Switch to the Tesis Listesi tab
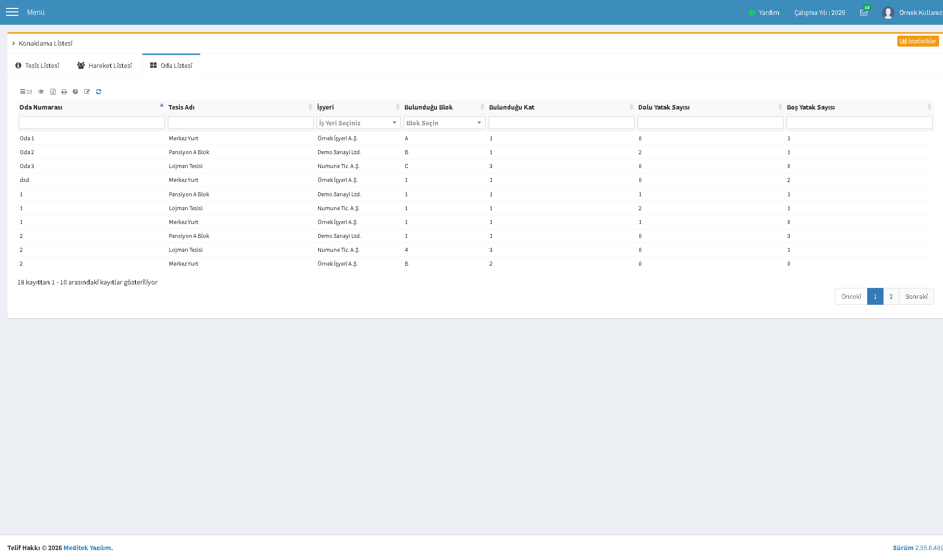This screenshot has width=943, height=560. click(x=37, y=65)
